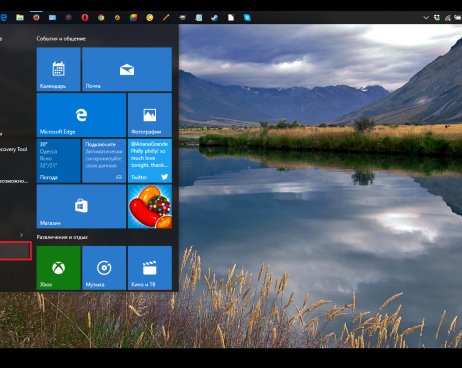462x368 pixels.
Task: Open Steam from the taskbar
Action: (215, 17)
